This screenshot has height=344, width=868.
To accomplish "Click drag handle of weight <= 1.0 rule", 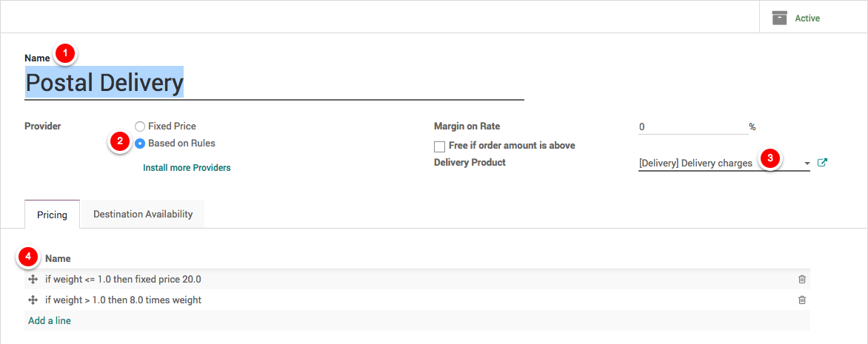I will click(33, 280).
